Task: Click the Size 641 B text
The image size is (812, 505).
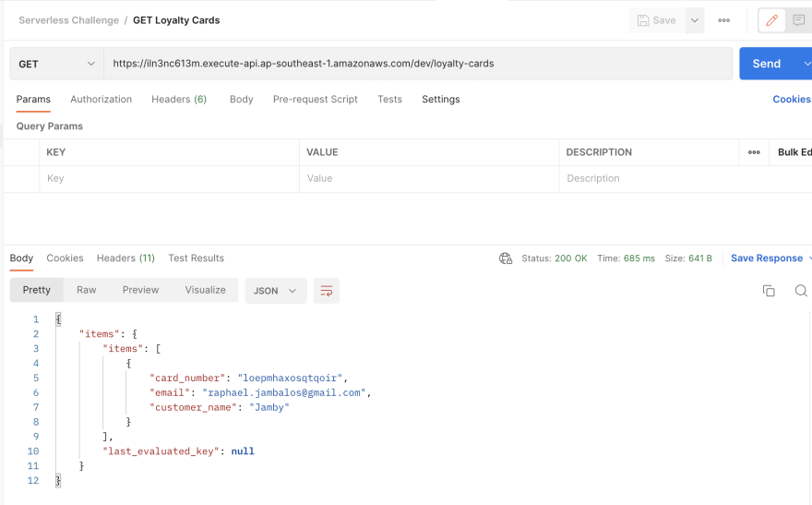Action: [x=688, y=258]
